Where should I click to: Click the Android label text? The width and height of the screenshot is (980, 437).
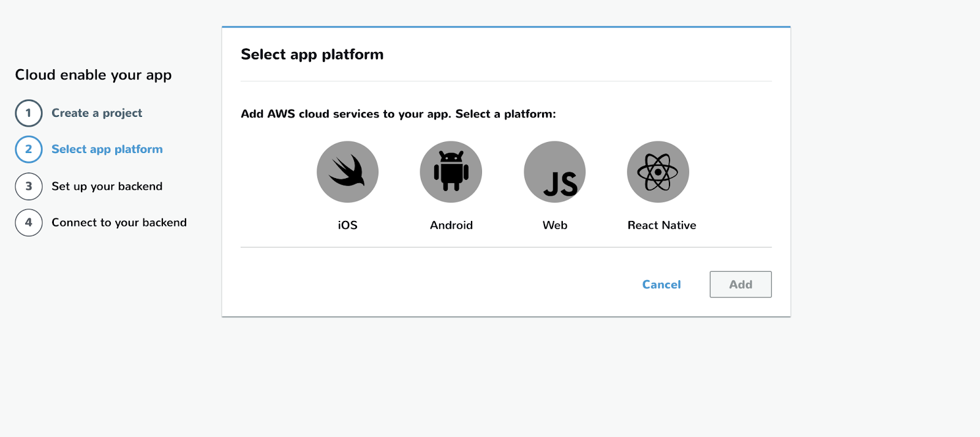pos(451,225)
